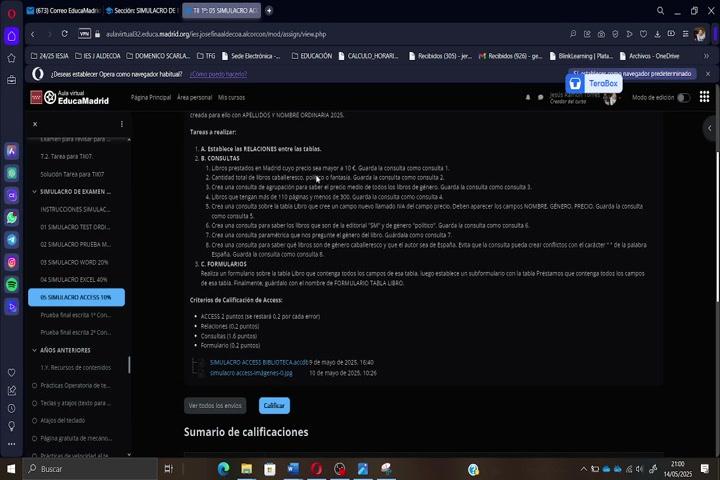
Task: Dismiss the default browser prompt bar
Action: click(x=708, y=74)
